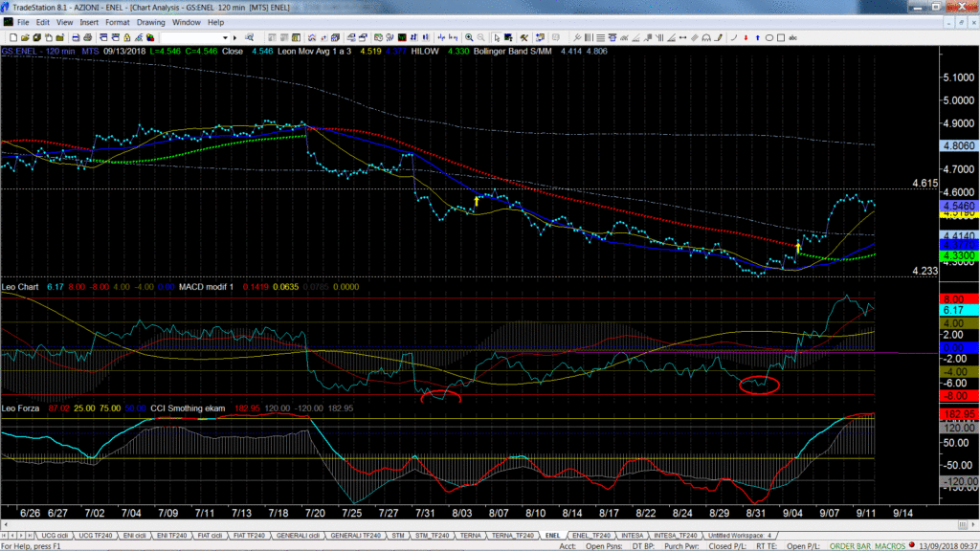
Task: Click the hammer strategy tool icon
Action: click(x=523, y=37)
